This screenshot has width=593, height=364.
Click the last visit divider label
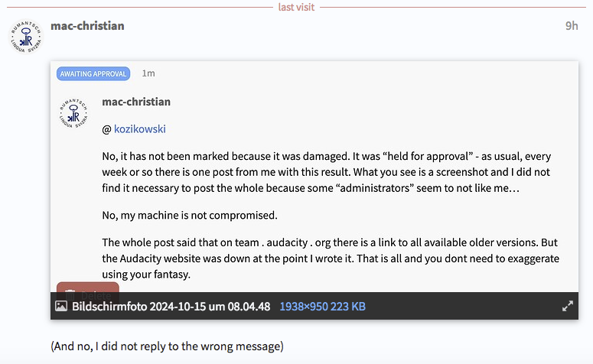(x=296, y=7)
